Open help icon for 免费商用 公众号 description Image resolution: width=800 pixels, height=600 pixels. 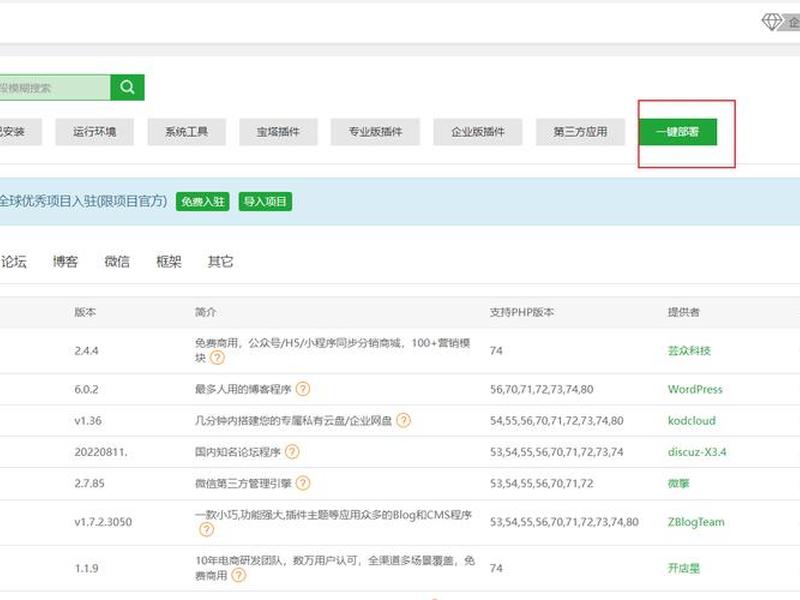[x=217, y=358]
